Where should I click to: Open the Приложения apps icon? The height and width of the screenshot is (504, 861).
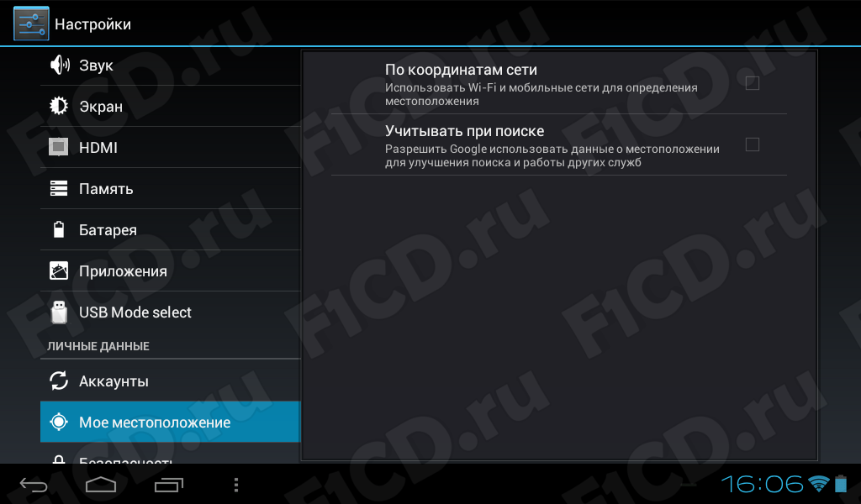(59, 270)
